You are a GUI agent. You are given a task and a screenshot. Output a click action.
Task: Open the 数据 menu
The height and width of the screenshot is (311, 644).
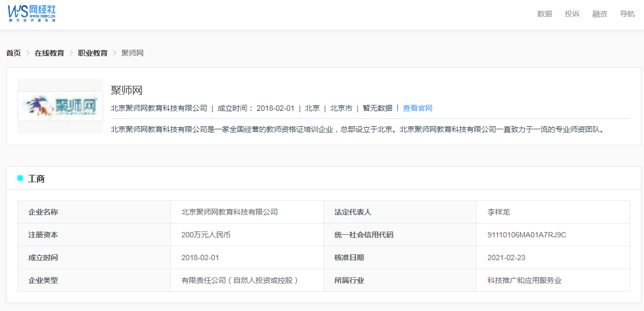(545, 14)
